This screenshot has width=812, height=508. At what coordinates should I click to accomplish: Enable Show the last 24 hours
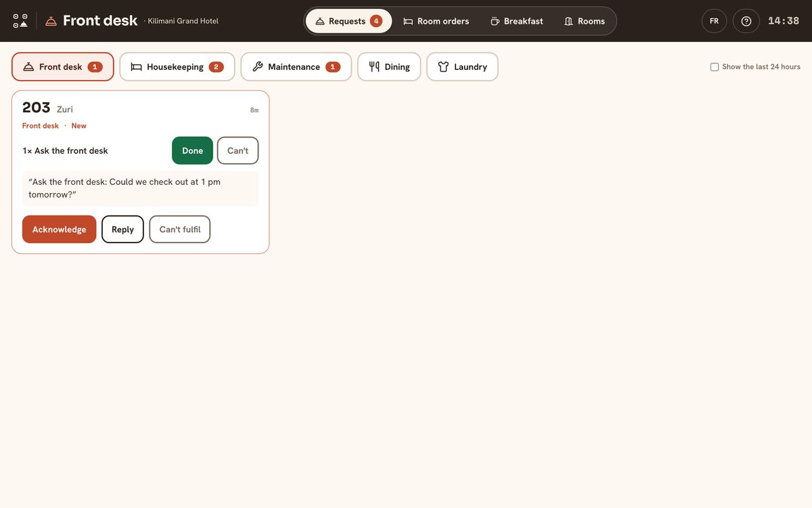click(x=715, y=67)
